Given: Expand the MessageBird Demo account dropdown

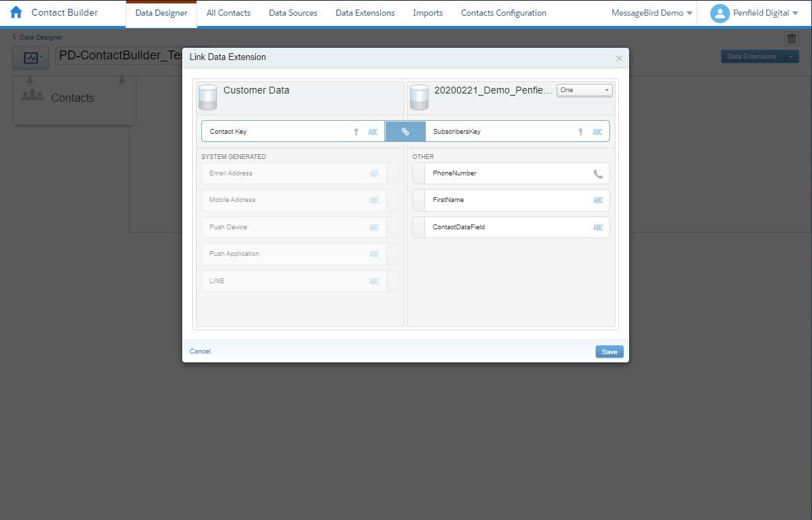Looking at the screenshot, I should (652, 13).
